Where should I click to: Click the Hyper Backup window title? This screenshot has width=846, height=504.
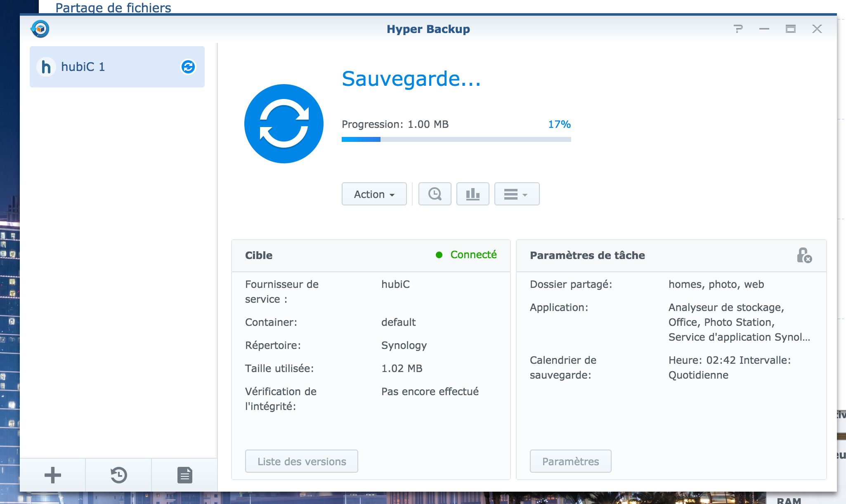coord(428,29)
